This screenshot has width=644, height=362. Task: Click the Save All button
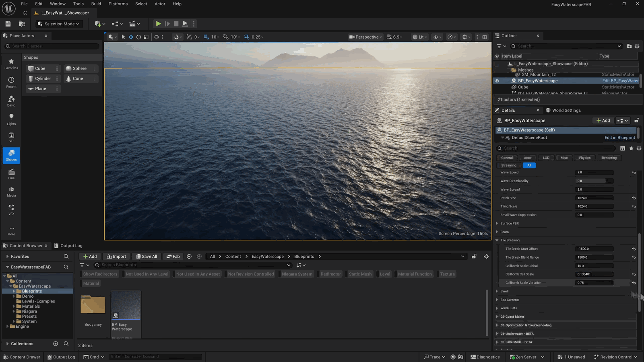pyautogui.click(x=147, y=257)
